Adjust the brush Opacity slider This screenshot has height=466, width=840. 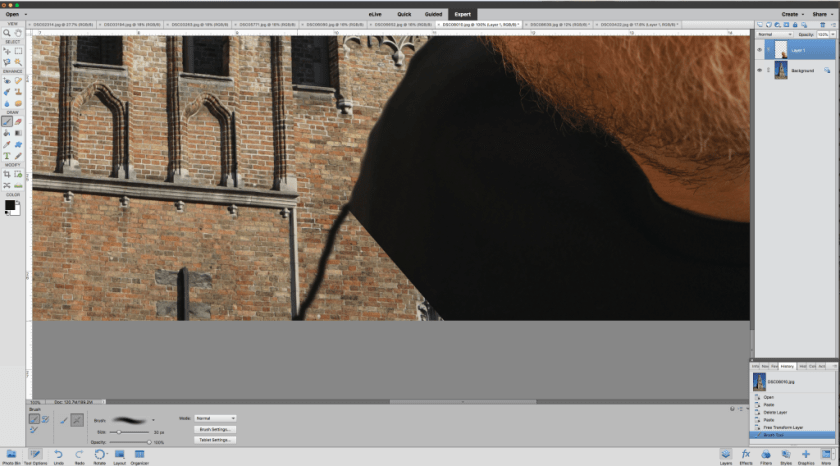pos(129,442)
